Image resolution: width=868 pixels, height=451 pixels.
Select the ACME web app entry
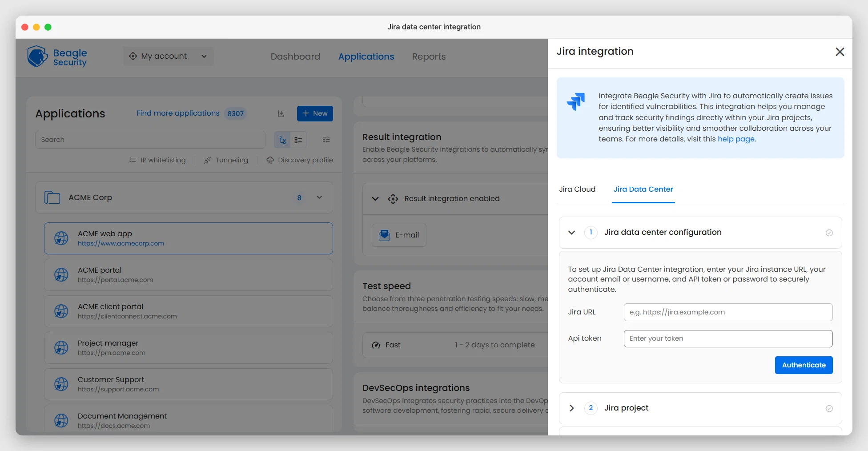189,238
